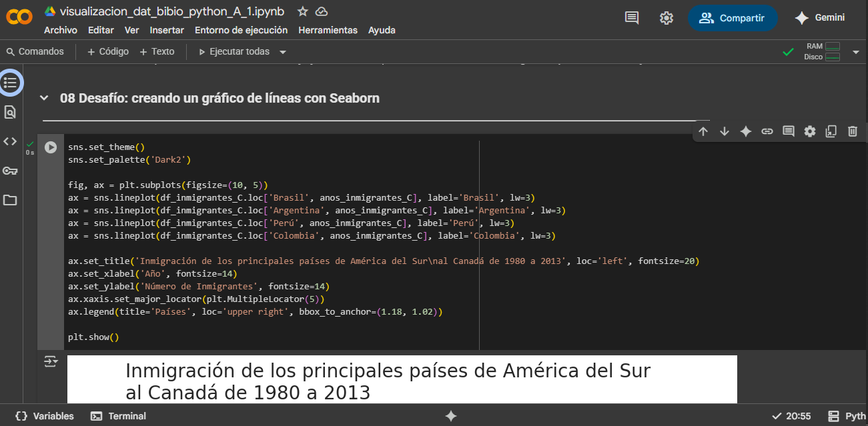The image size is (868, 426).
Task: Open the Ayuda menu
Action: click(x=382, y=30)
